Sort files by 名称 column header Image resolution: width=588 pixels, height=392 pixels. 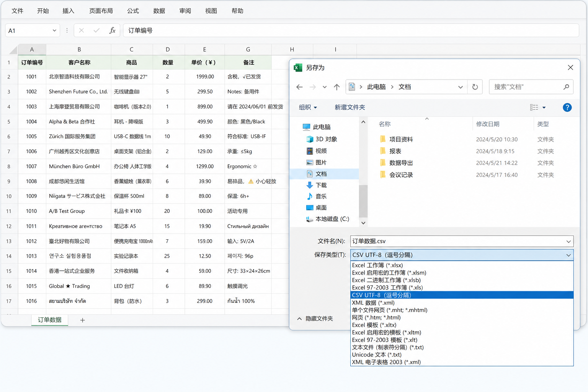385,124
